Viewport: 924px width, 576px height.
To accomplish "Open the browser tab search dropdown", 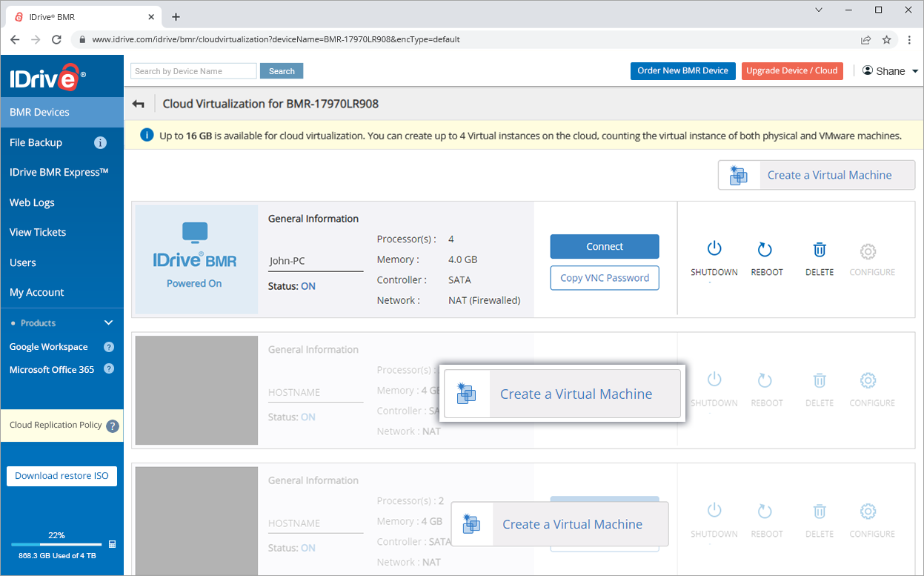I will click(819, 10).
